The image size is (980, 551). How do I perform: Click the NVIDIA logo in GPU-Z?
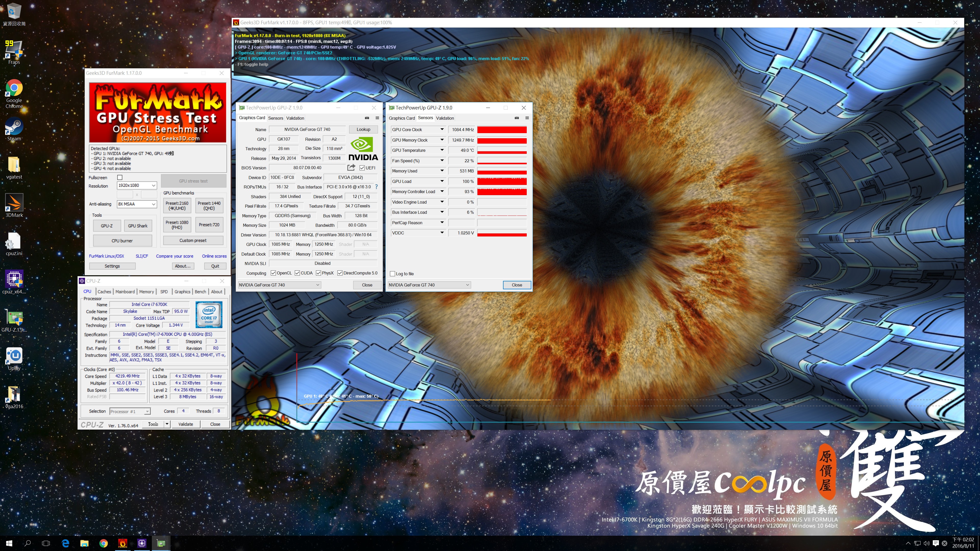tap(363, 149)
